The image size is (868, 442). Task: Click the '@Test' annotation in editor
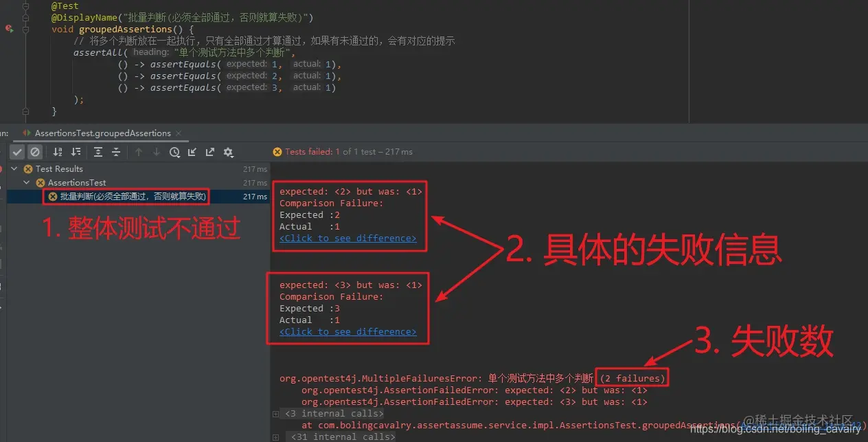pos(65,5)
